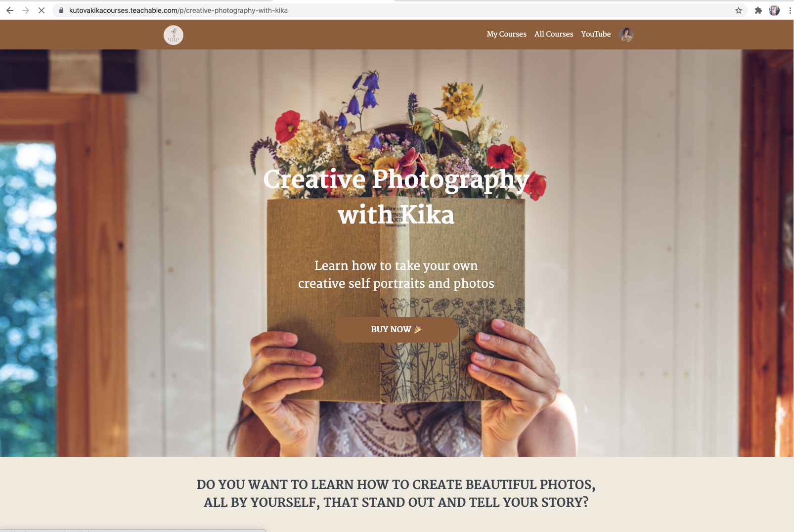Viewport: 794px width, 532px height.
Task: Open the Chrome profile avatar
Action: pyautogui.click(x=774, y=10)
